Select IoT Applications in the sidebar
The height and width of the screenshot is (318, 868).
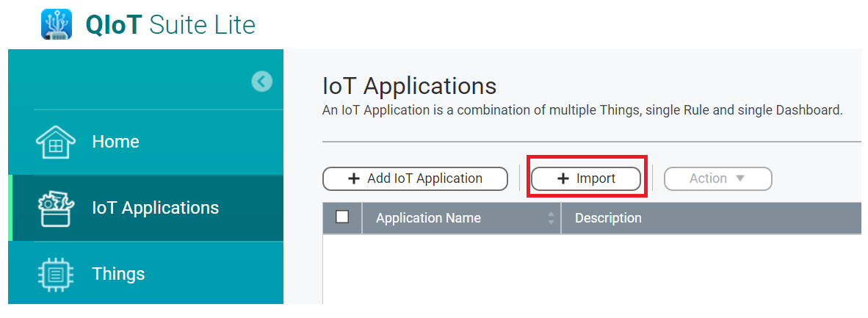(155, 208)
